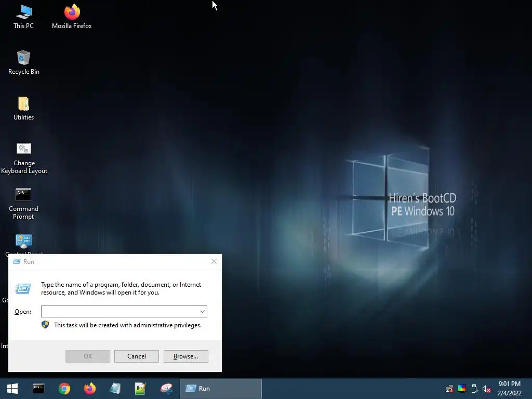This screenshot has width=532, height=399.
Task: Open the color display tray icon
Action: [462, 389]
